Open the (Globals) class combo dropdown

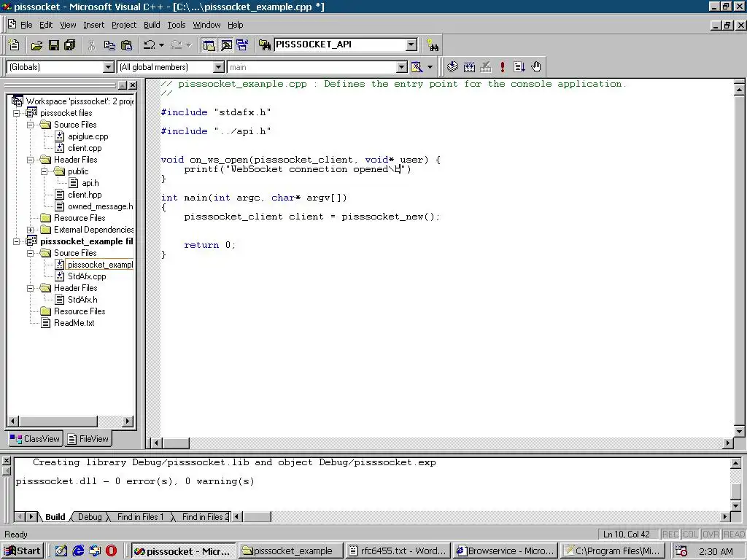pos(109,67)
